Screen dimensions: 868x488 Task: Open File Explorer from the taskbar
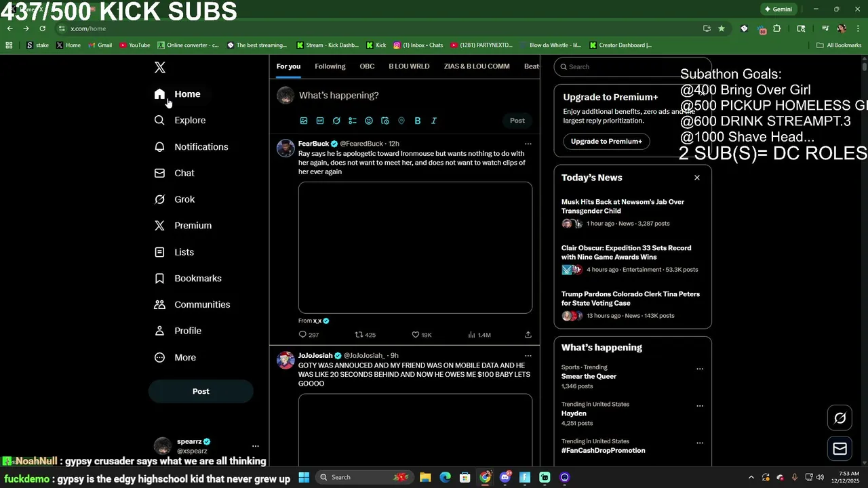pos(425,477)
